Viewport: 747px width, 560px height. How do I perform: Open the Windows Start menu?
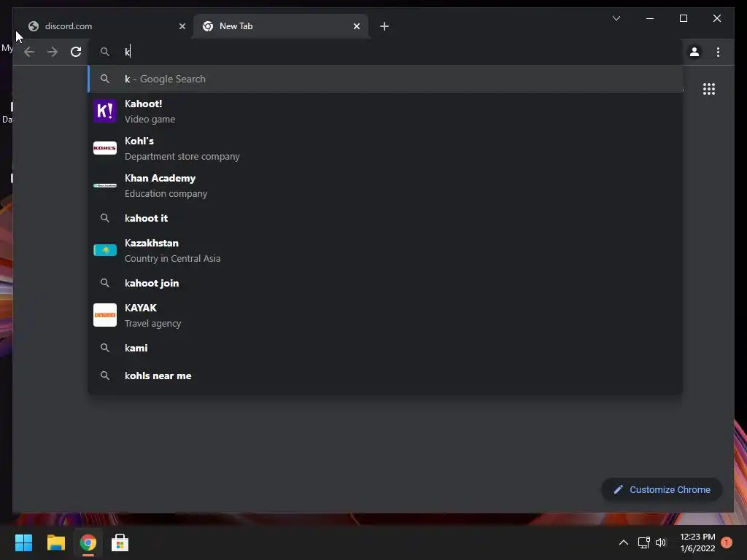(x=23, y=542)
